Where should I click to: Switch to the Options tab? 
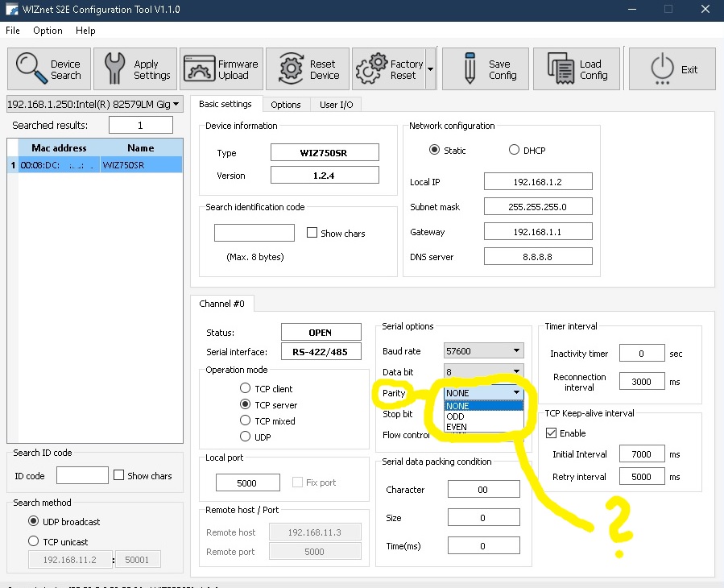[x=286, y=105]
